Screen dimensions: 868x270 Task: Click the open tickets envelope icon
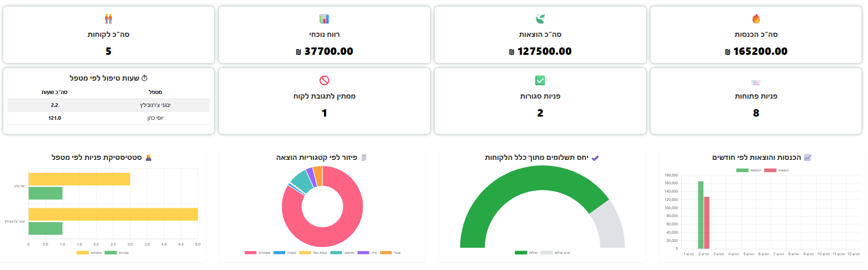point(755,82)
